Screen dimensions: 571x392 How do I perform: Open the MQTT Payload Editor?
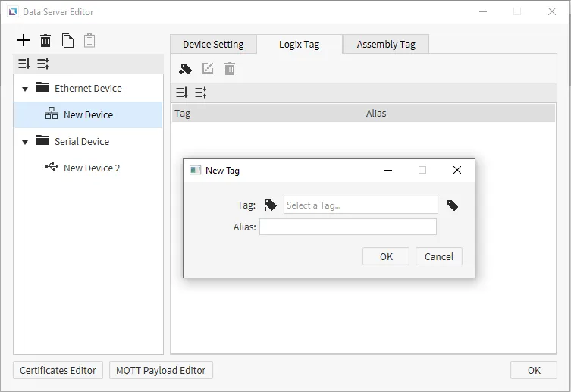point(161,370)
